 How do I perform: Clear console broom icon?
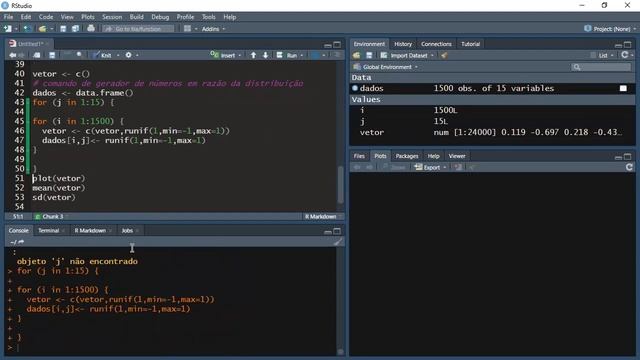[x=338, y=242]
